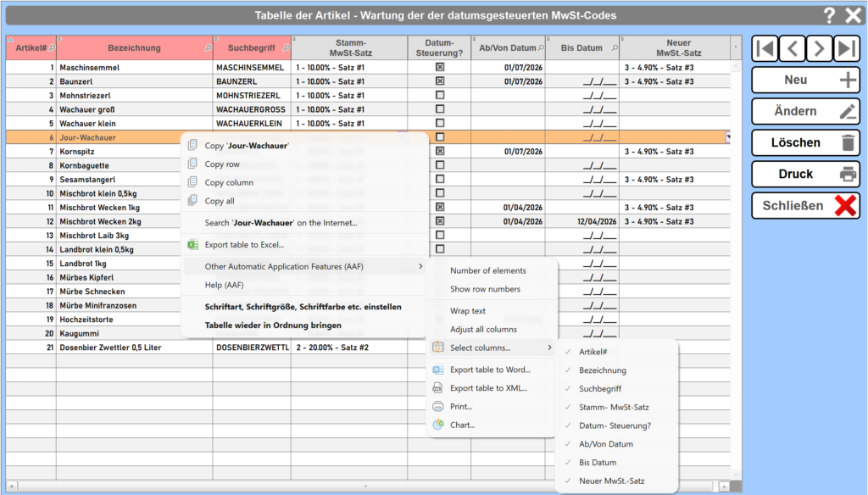Click the Chart icon in submenu
Screen dimensions: 868x495
pyautogui.click(x=437, y=425)
